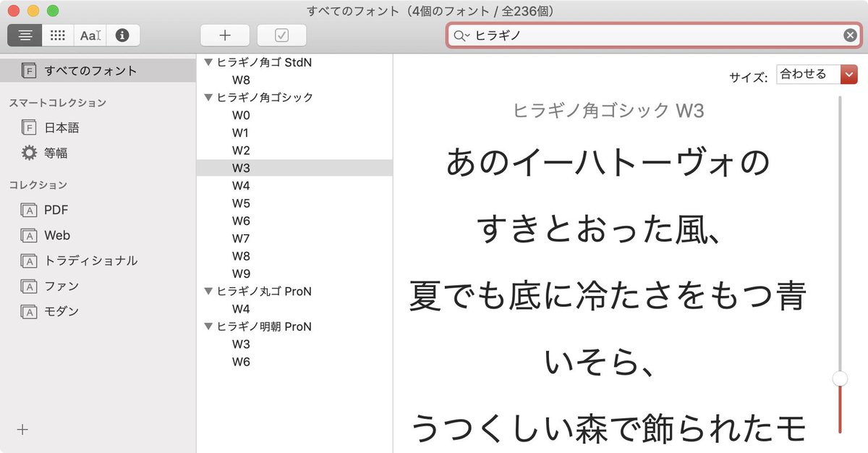The height and width of the screenshot is (453, 868).
Task: Click the font validation checkmark button
Action: pyautogui.click(x=281, y=34)
